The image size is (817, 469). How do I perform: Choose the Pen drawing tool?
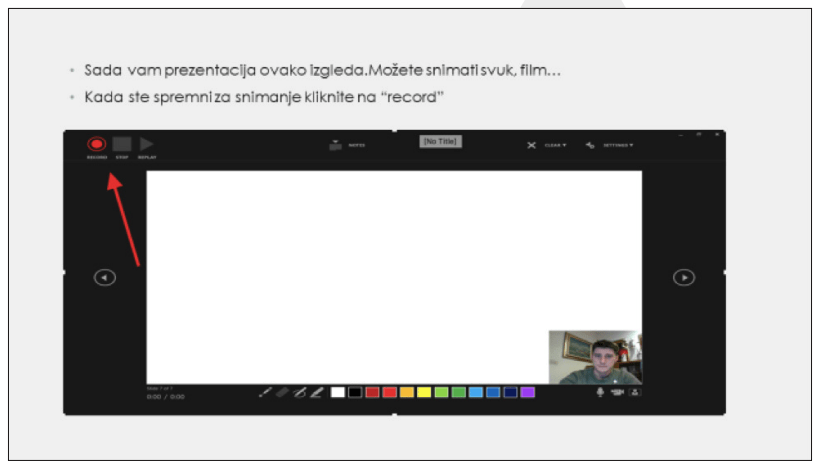pos(299,392)
